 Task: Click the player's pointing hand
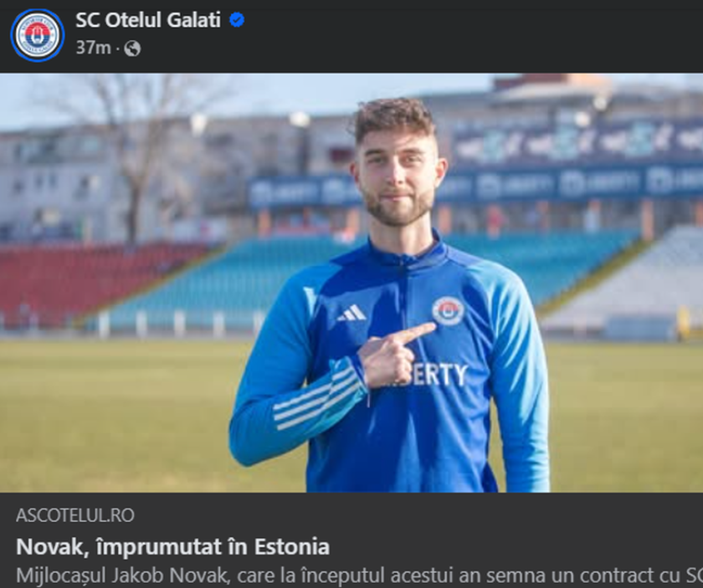394,354
